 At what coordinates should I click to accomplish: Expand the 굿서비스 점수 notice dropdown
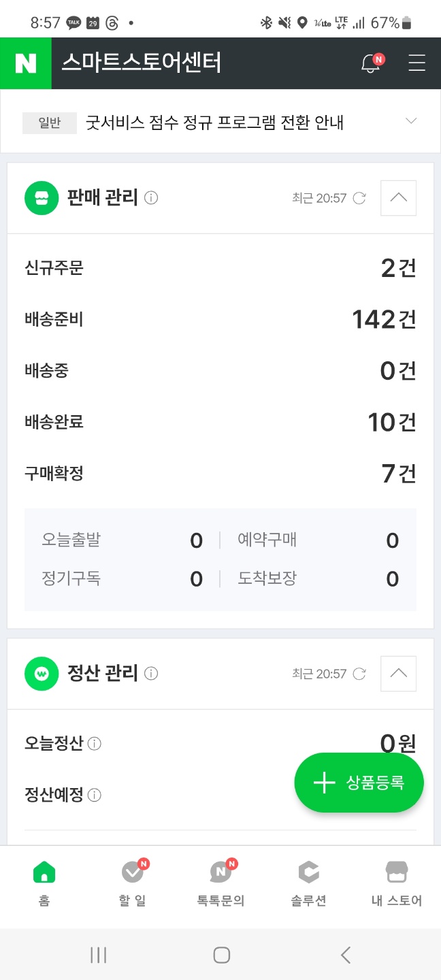pyautogui.click(x=410, y=122)
